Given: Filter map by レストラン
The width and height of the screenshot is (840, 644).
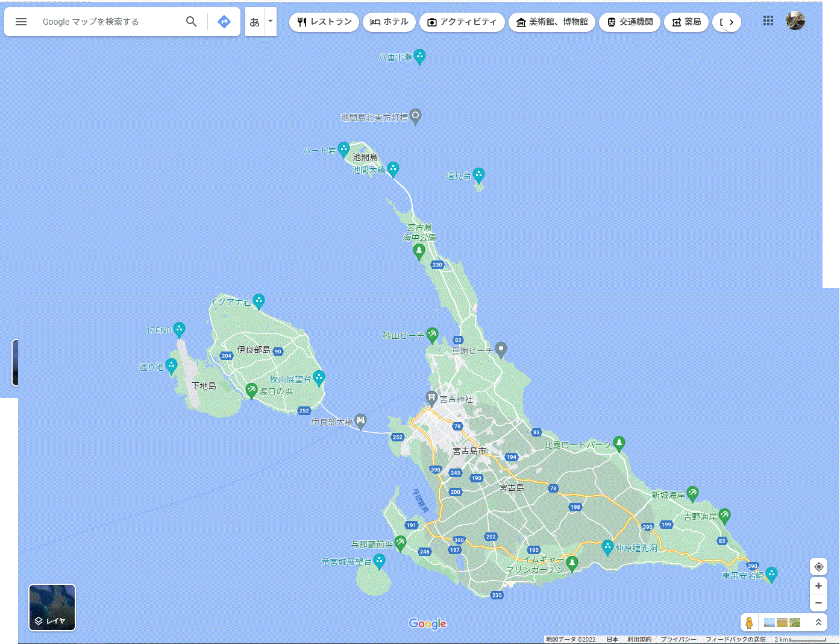Looking at the screenshot, I should (x=324, y=22).
